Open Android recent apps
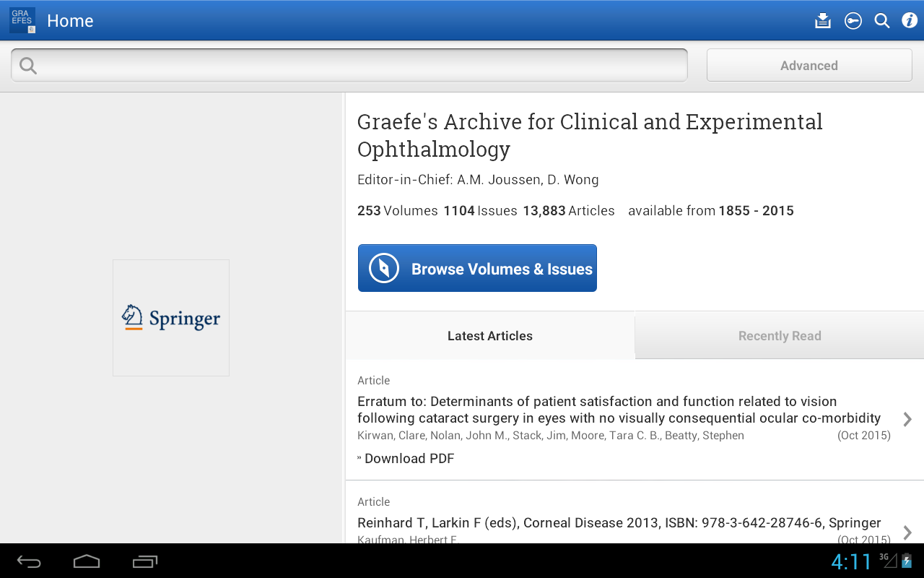This screenshot has height=578, width=924. pyautogui.click(x=145, y=561)
